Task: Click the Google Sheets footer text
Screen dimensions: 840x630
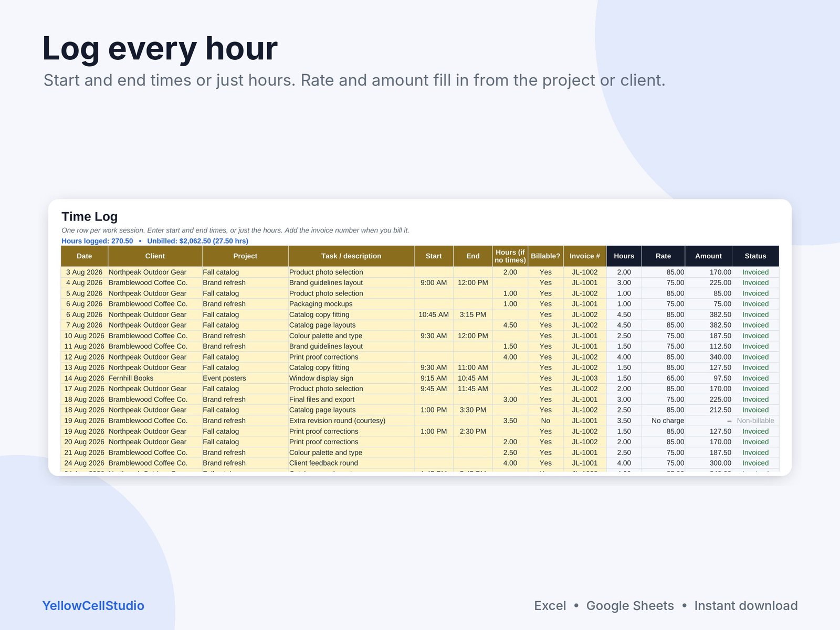Action: click(630, 606)
